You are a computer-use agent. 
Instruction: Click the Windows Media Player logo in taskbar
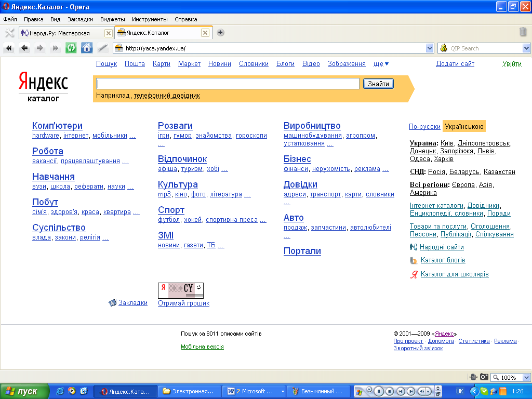pyautogui.click(x=358, y=392)
